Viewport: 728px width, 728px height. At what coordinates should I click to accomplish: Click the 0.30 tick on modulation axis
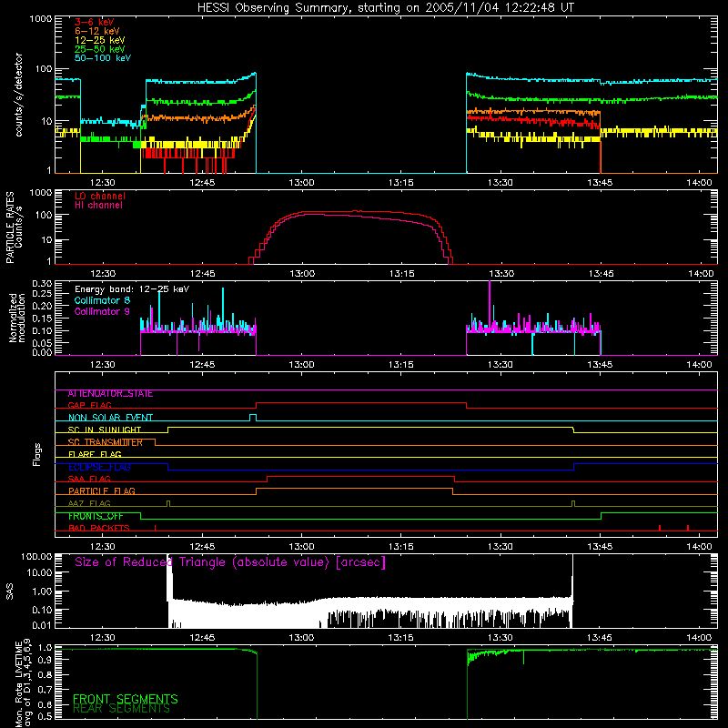(42, 284)
